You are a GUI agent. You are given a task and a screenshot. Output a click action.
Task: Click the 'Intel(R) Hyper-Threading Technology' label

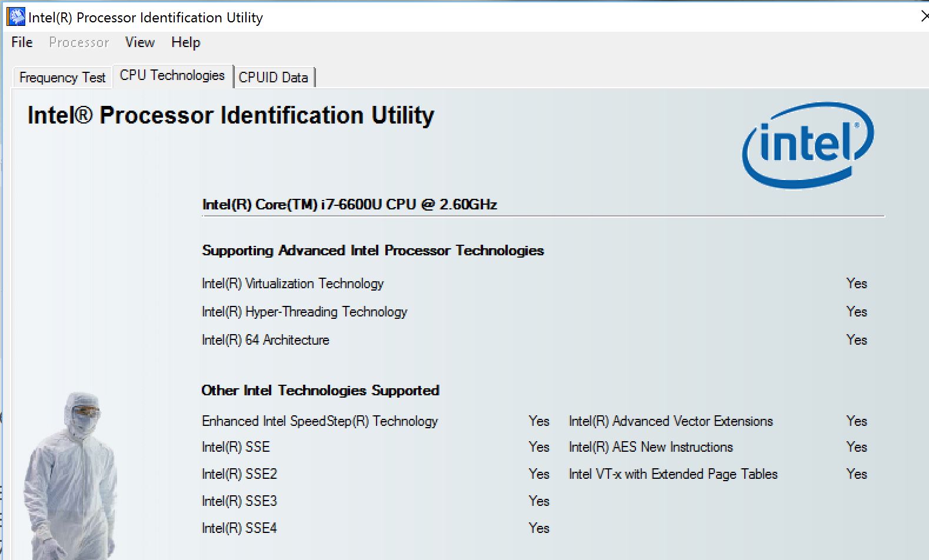(304, 312)
